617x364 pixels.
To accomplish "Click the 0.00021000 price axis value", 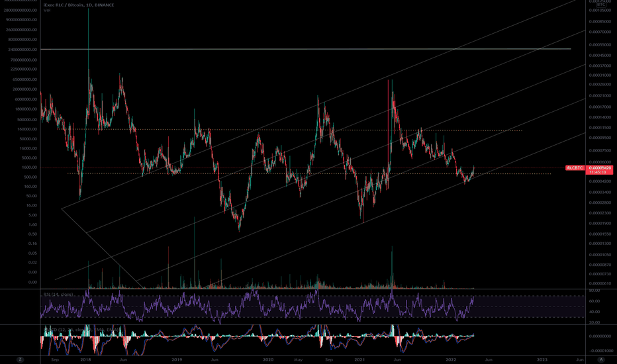I will (600, 95).
